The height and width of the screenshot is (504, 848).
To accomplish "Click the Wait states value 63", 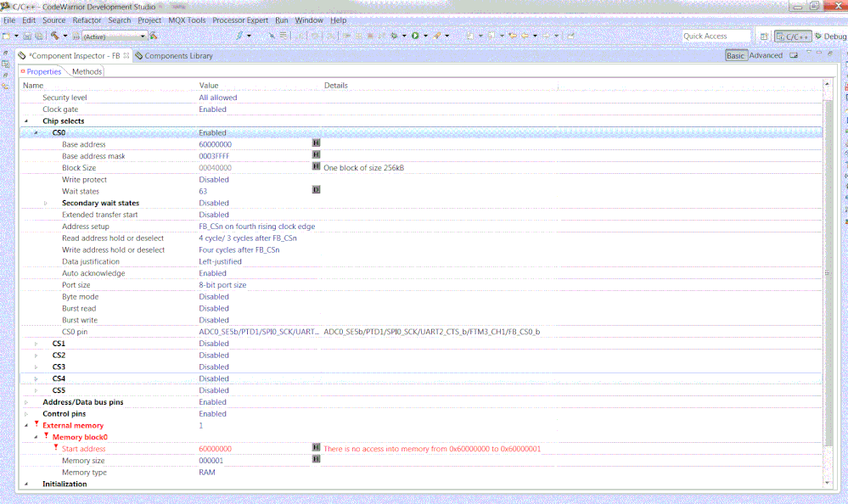I will (203, 192).
